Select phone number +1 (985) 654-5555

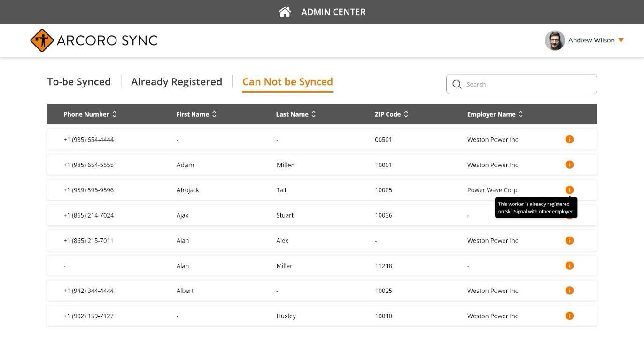(89, 165)
